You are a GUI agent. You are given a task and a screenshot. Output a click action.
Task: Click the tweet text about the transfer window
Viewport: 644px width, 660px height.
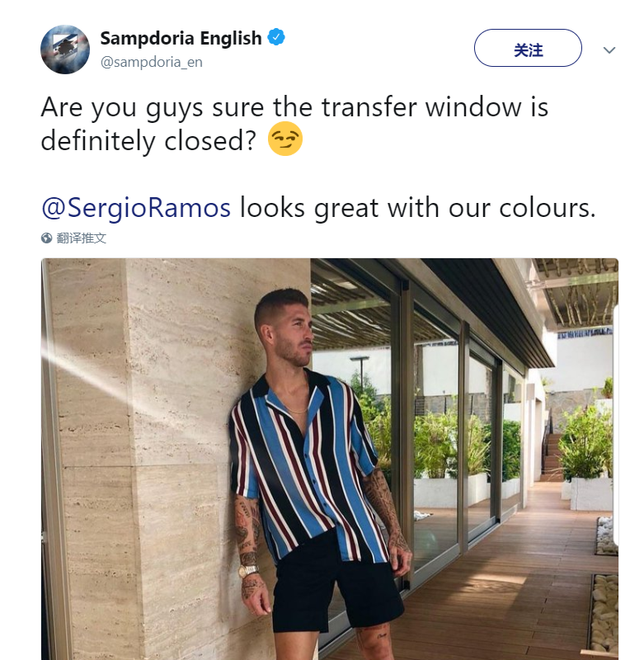(x=294, y=124)
